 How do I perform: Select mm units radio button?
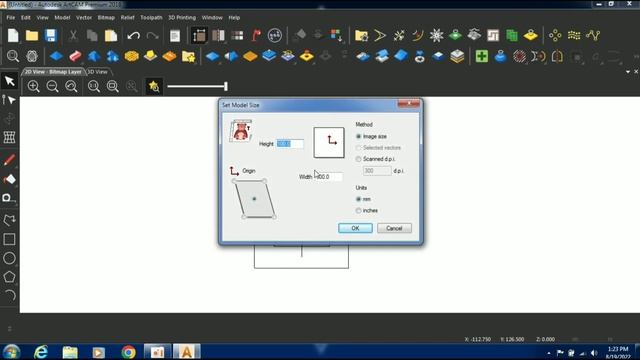358,199
